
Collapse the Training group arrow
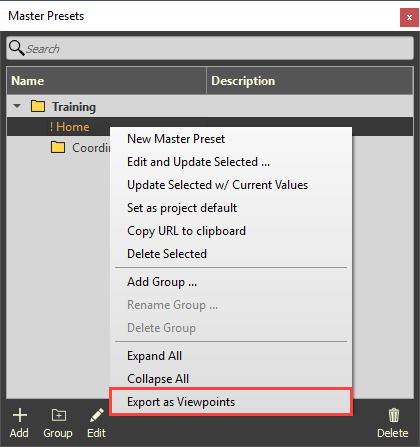pos(17,106)
